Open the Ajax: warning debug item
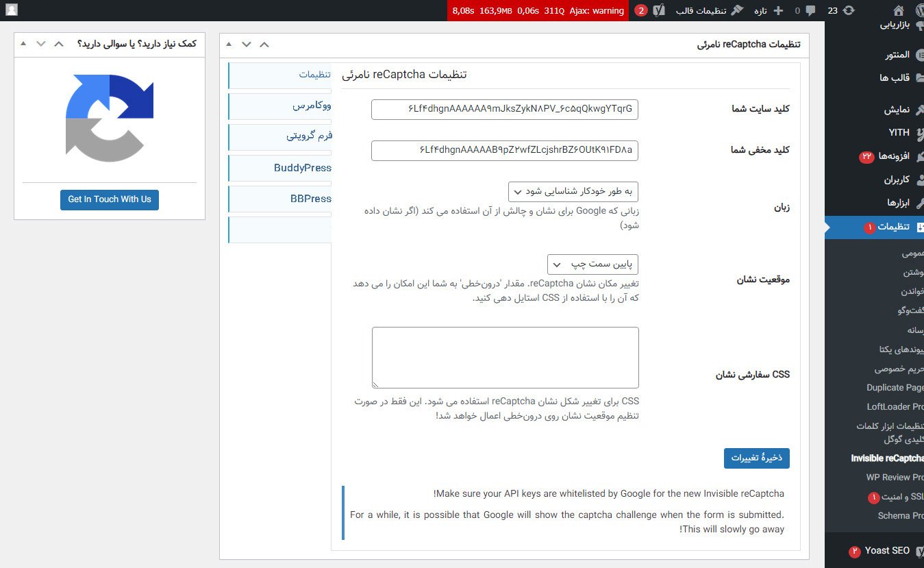Image resolution: width=924 pixels, height=568 pixels. [597, 10]
